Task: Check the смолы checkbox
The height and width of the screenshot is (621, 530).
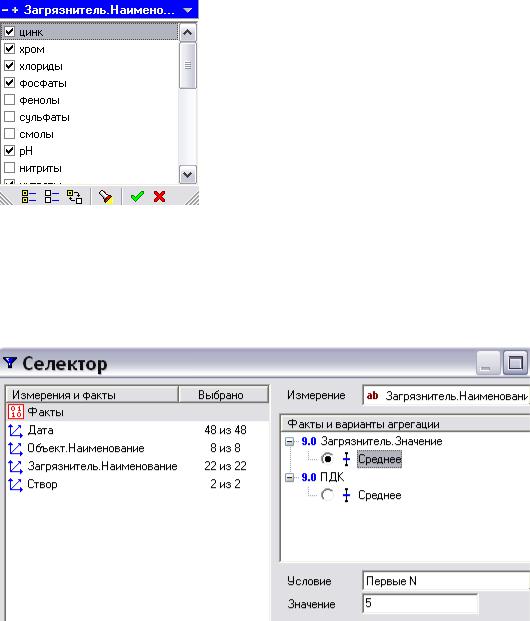Action: point(9,134)
